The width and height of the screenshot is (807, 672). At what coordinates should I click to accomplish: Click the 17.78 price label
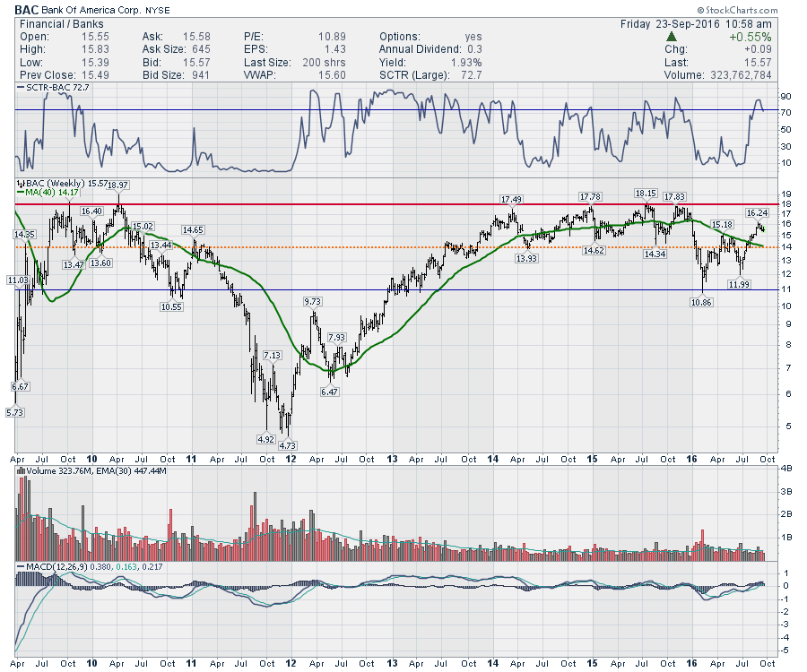tap(590, 196)
